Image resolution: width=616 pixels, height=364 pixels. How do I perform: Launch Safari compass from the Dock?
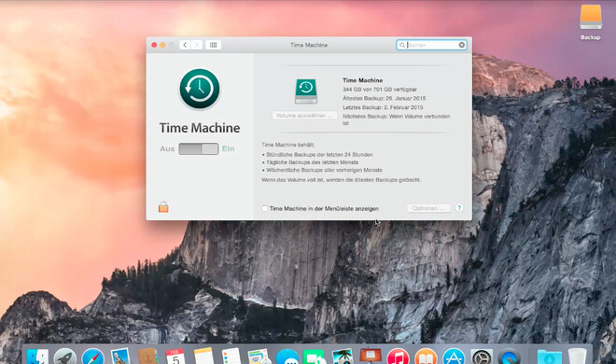pyautogui.click(x=93, y=357)
